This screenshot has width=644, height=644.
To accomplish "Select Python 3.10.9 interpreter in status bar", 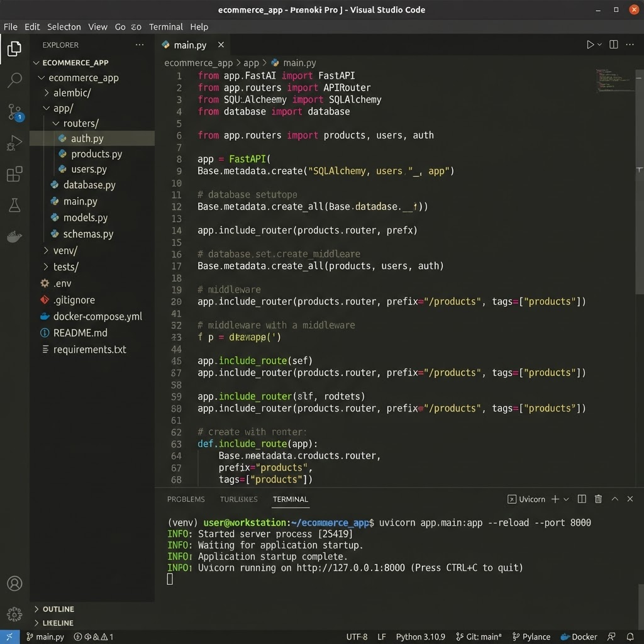I will [x=421, y=636].
